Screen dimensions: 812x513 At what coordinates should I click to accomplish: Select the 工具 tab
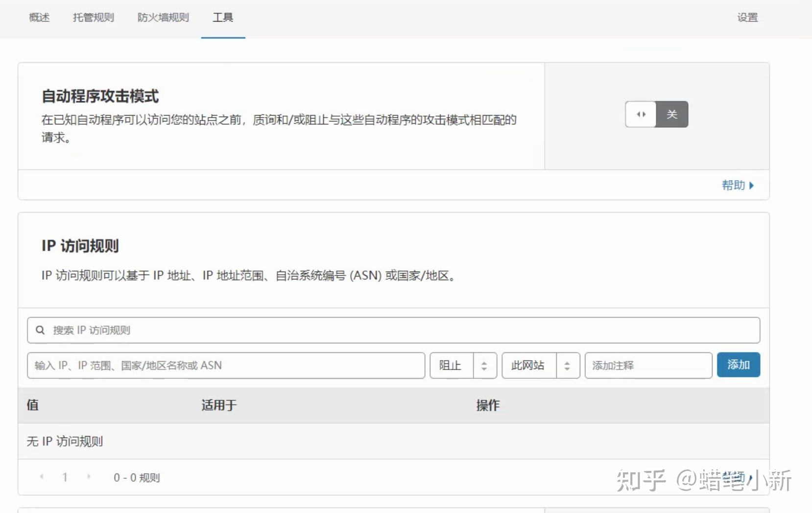[223, 18]
